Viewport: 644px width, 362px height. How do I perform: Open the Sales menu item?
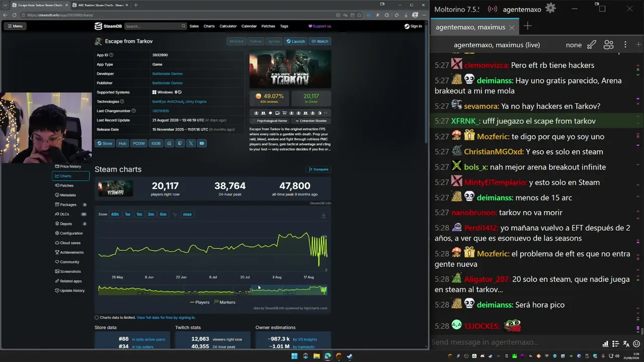click(x=194, y=26)
